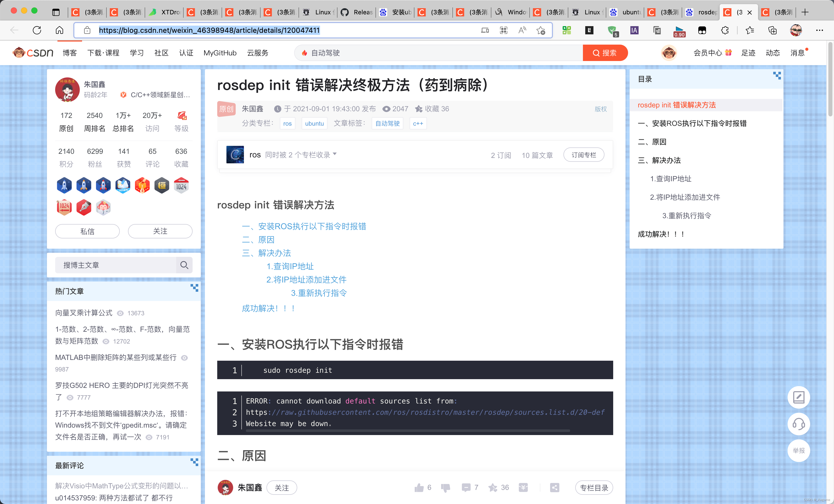
Task: Add page to favorites star icon
Action: tap(541, 31)
